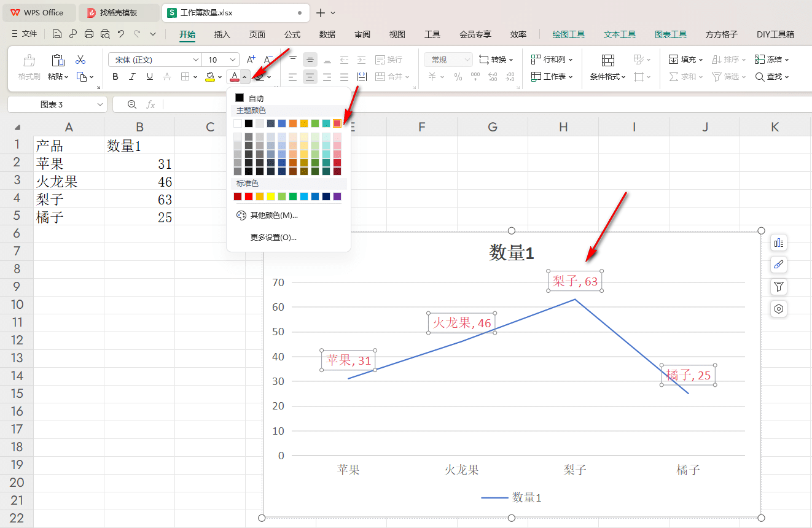Switch to the Formulas ribbon tab
812x528 pixels.
(292, 34)
